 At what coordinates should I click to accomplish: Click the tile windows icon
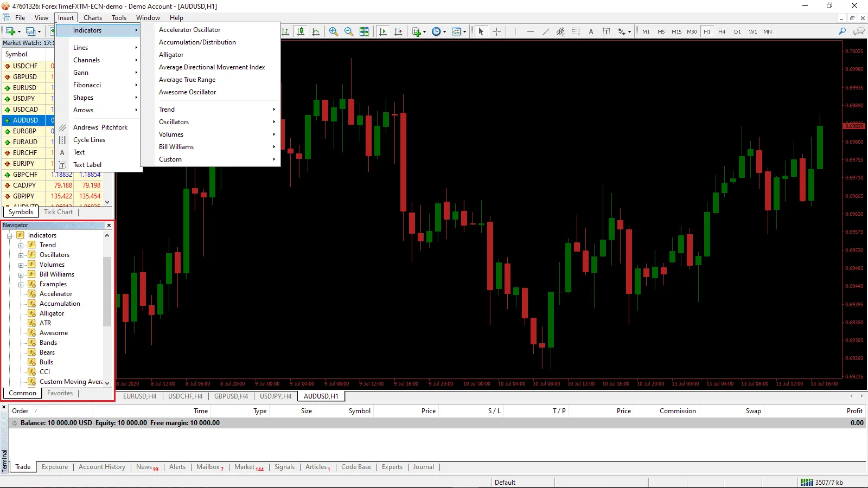pyautogui.click(x=364, y=31)
